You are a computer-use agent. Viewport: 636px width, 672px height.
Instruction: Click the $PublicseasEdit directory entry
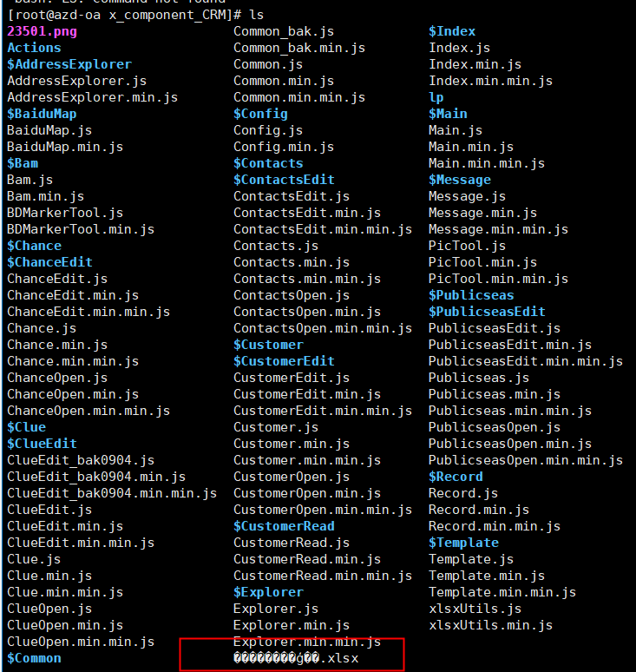[x=487, y=312]
